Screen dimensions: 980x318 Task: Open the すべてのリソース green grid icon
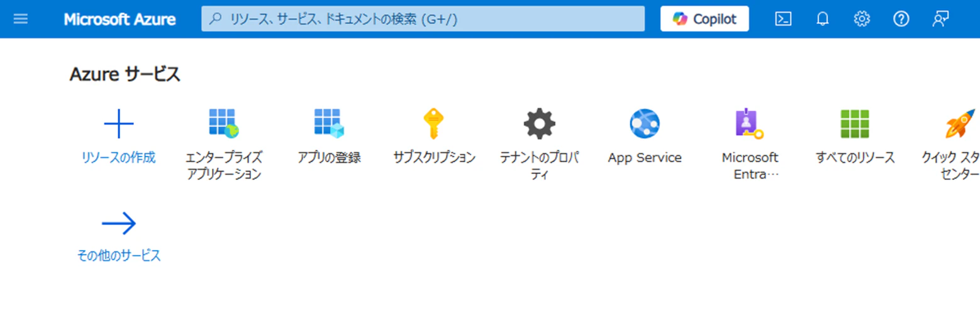(855, 124)
